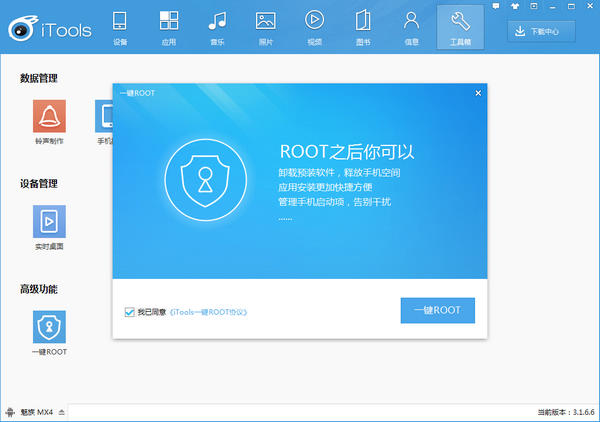This screenshot has width=600, height=422.
Task: Select the 工具箱 toolbox wrench icon
Action: 460,26
